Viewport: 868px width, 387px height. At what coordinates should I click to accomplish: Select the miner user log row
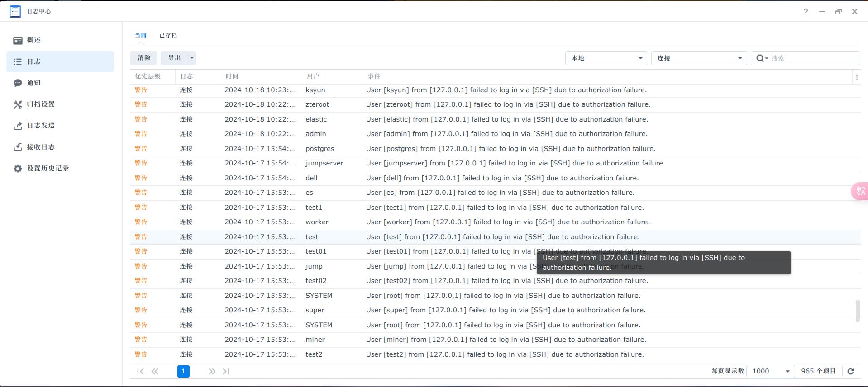click(495, 340)
